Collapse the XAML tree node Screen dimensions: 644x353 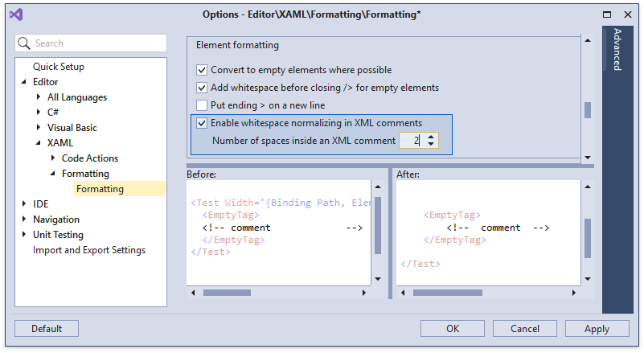point(39,143)
